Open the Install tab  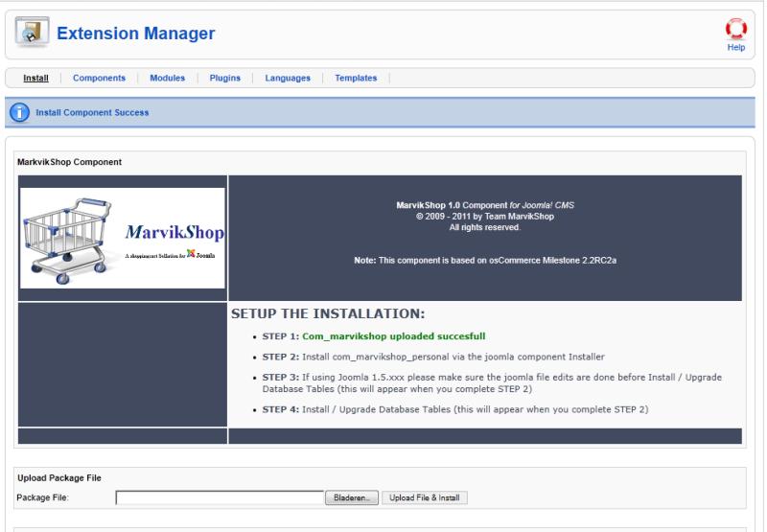[x=35, y=78]
